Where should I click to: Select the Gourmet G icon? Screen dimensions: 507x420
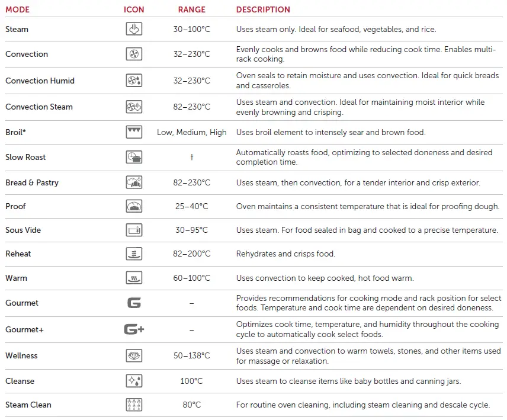pyautogui.click(x=134, y=303)
